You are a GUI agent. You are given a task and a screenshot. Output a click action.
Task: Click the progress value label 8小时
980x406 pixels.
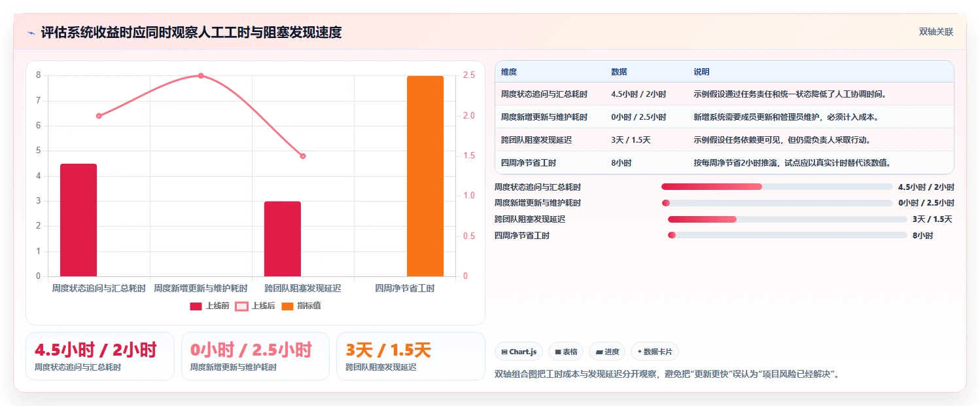click(x=922, y=236)
